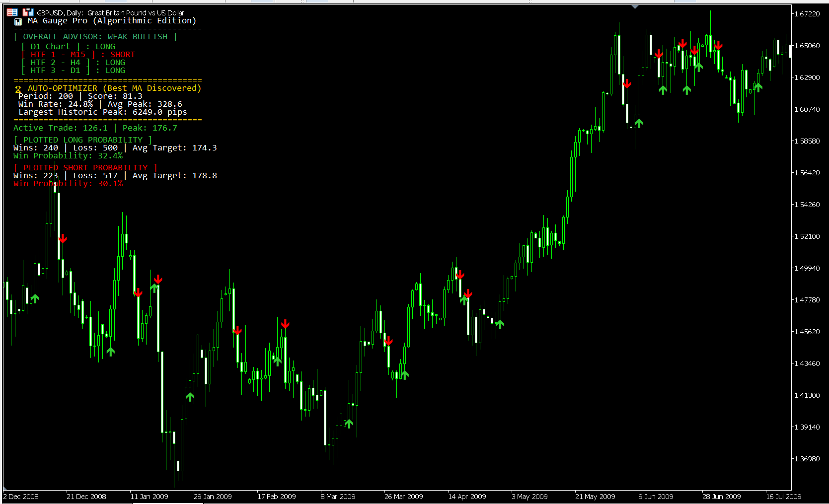Viewport: 829px width, 504px height.
Task: Click the Auto-Optimizer hourglass icon
Action: pyautogui.click(x=18, y=89)
